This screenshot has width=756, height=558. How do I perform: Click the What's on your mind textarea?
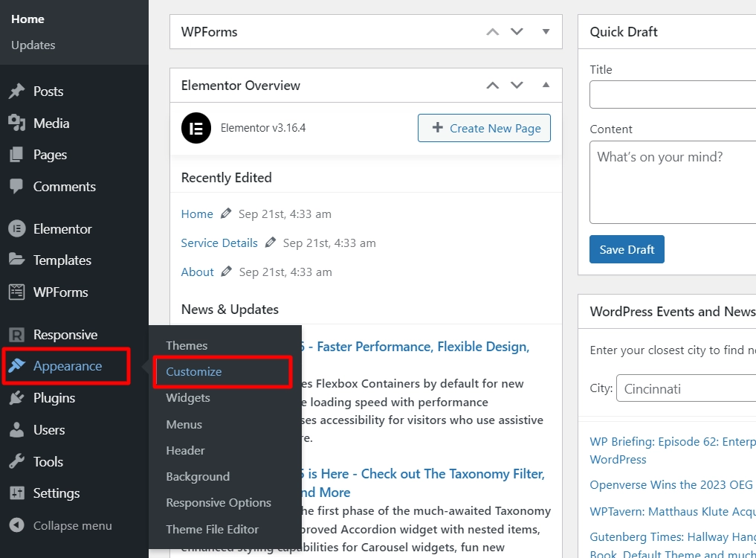tap(673, 182)
